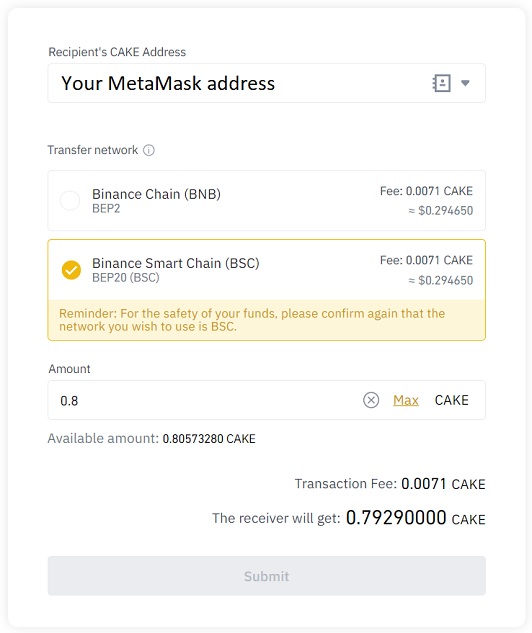Image resolution: width=532 pixels, height=633 pixels.
Task: Click the Transaction Fee value
Action: (x=443, y=484)
